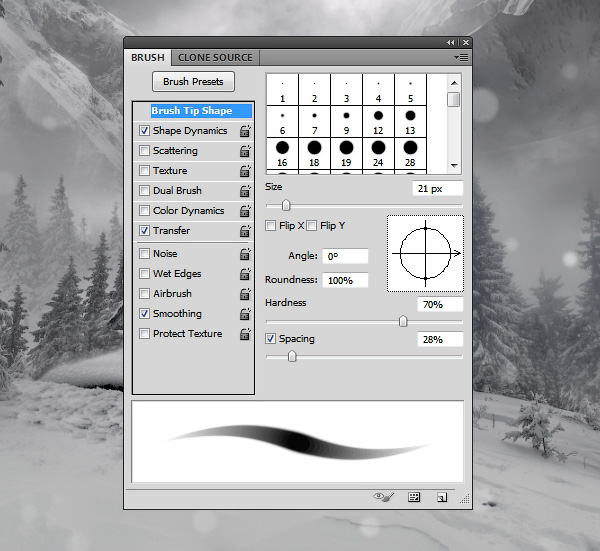Click the lock icon next to Transfer

[245, 231]
